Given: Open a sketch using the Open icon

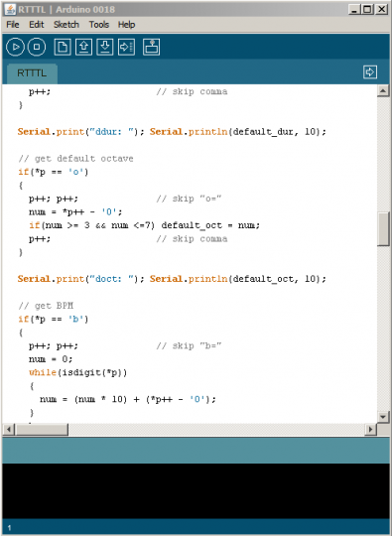Looking at the screenshot, I should point(83,47).
